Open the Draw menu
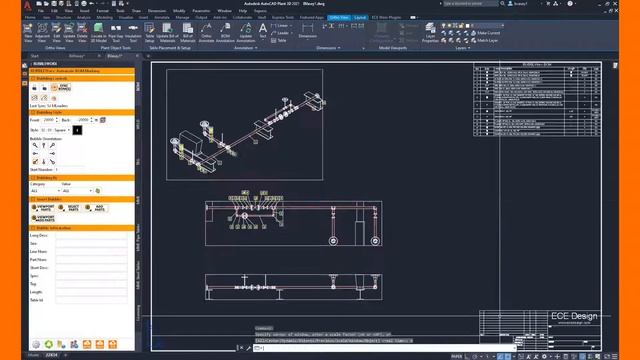 point(136,11)
